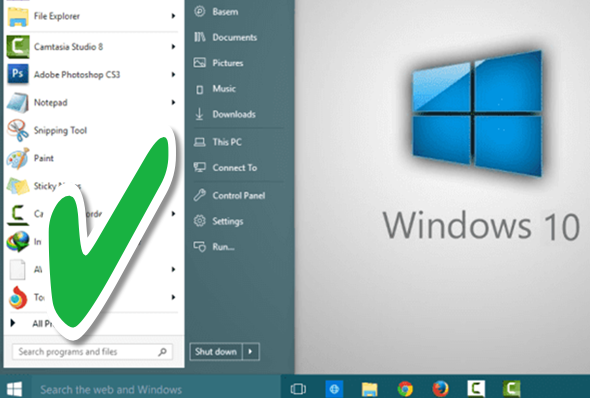Click the Settings gear icon
Image resolution: width=590 pixels, height=398 pixels.
(199, 221)
